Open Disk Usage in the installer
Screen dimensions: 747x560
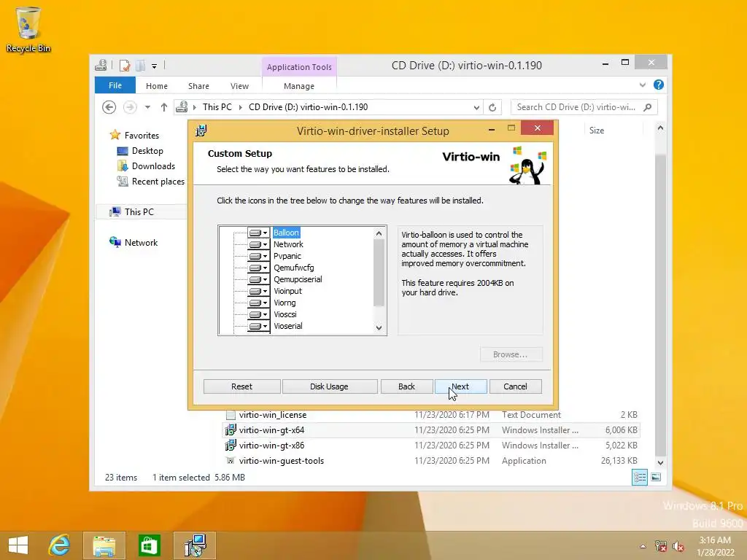pyautogui.click(x=329, y=386)
